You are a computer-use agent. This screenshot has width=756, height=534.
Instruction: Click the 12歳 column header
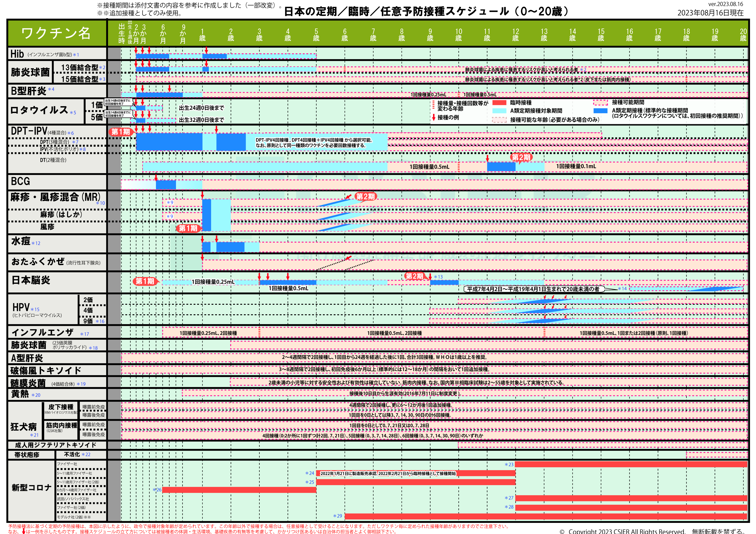tap(516, 35)
